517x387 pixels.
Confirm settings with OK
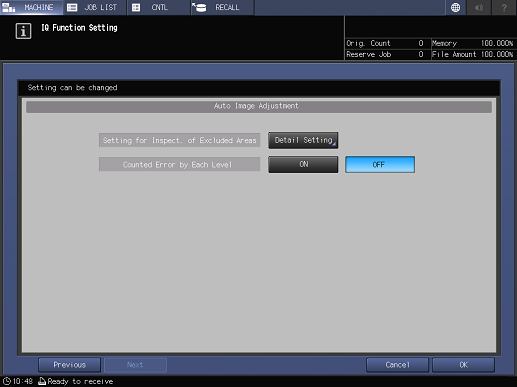[x=463, y=365]
